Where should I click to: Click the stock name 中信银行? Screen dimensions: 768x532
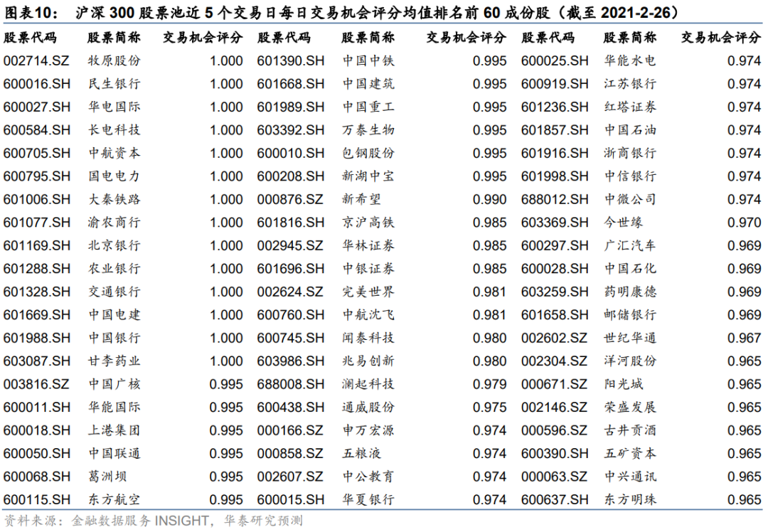pos(630,176)
